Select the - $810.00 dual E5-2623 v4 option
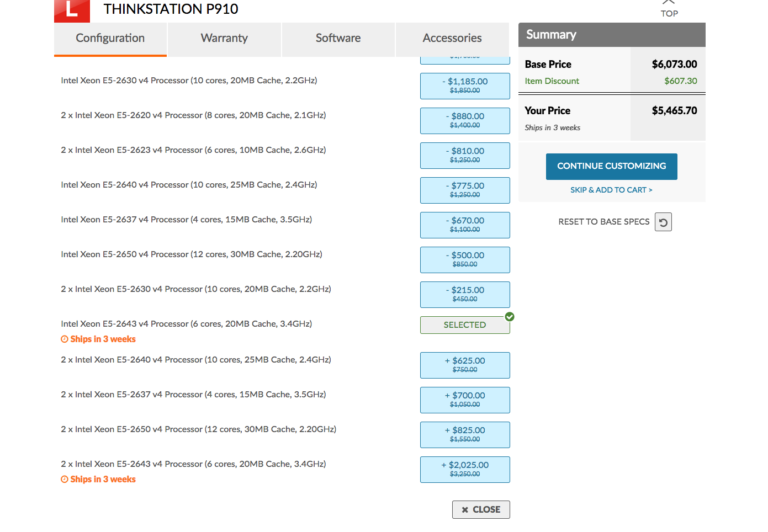The width and height of the screenshot is (768, 532). (465, 155)
